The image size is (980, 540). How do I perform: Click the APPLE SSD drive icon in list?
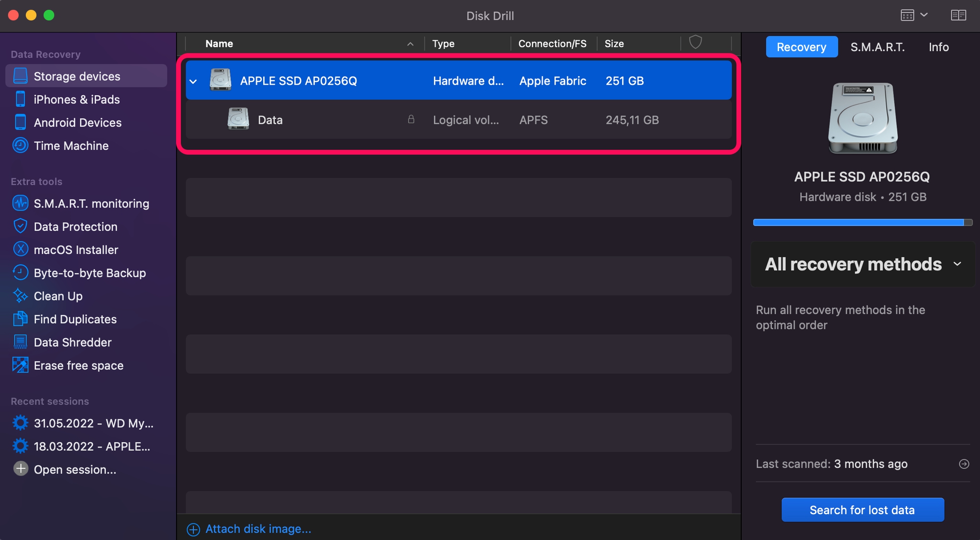pyautogui.click(x=221, y=80)
